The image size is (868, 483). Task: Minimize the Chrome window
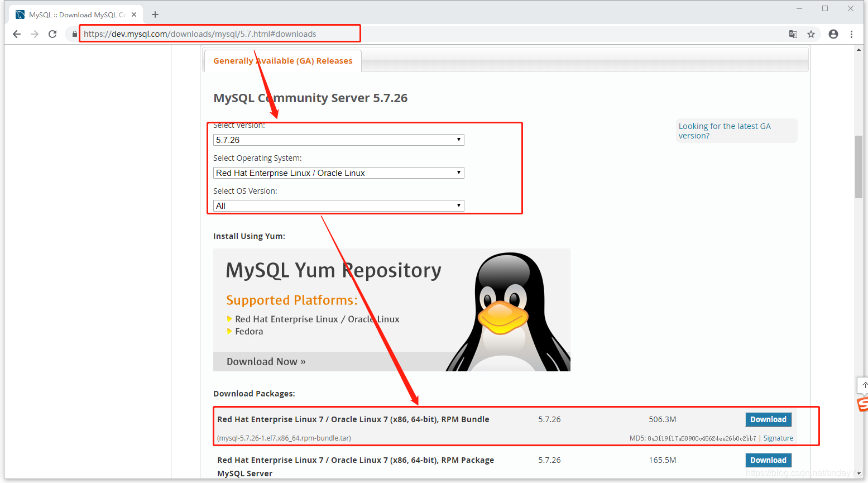click(799, 8)
